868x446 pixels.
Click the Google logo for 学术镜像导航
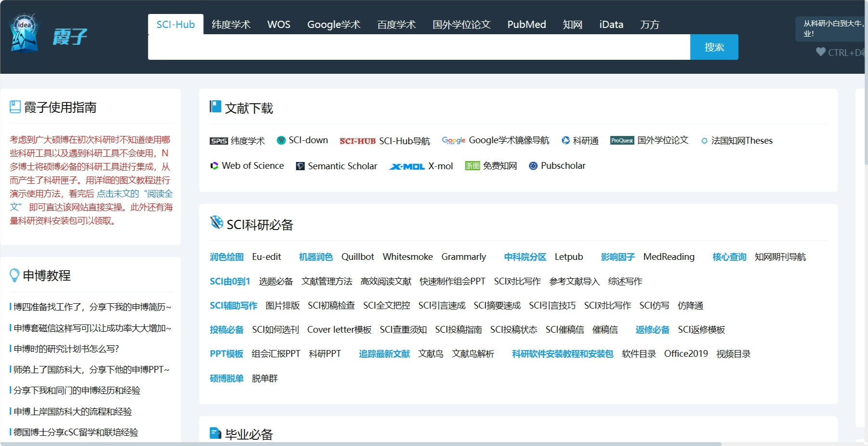coord(454,140)
